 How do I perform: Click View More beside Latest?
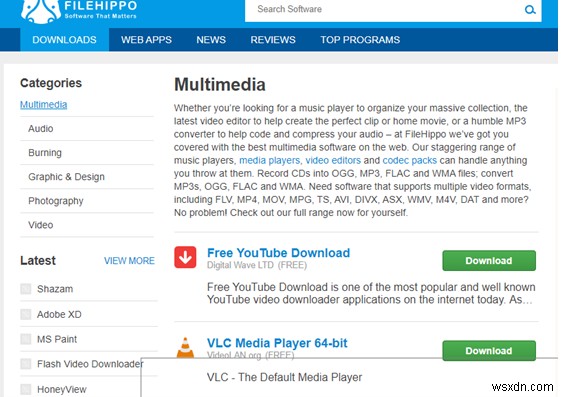[x=129, y=260]
